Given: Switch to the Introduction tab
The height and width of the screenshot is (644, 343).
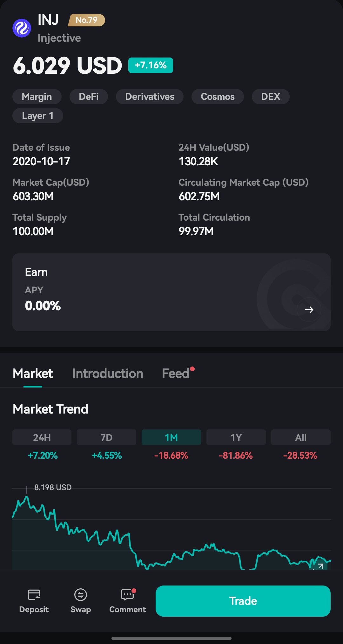Looking at the screenshot, I should [x=108, y=373].
